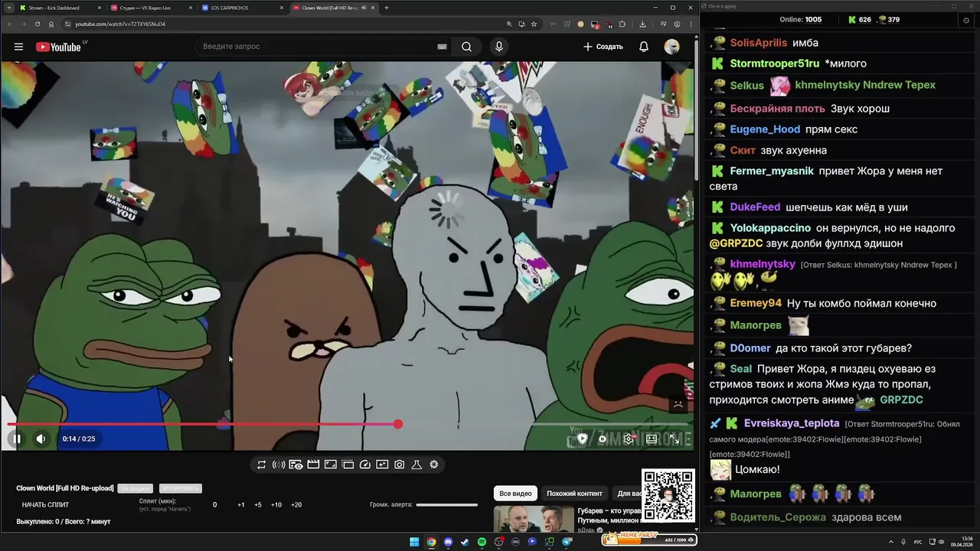The image size is (980, 551).
Task: Enter fullscreen on the video player
Action: [675, 439]
